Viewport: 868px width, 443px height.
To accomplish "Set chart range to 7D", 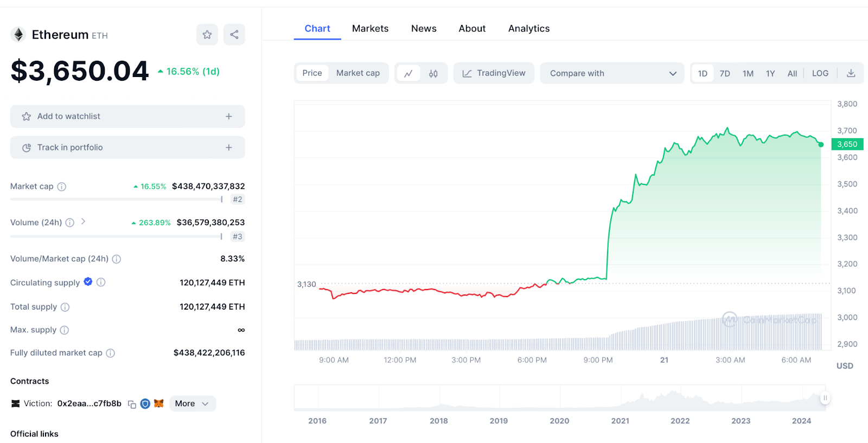I will 725,73.
